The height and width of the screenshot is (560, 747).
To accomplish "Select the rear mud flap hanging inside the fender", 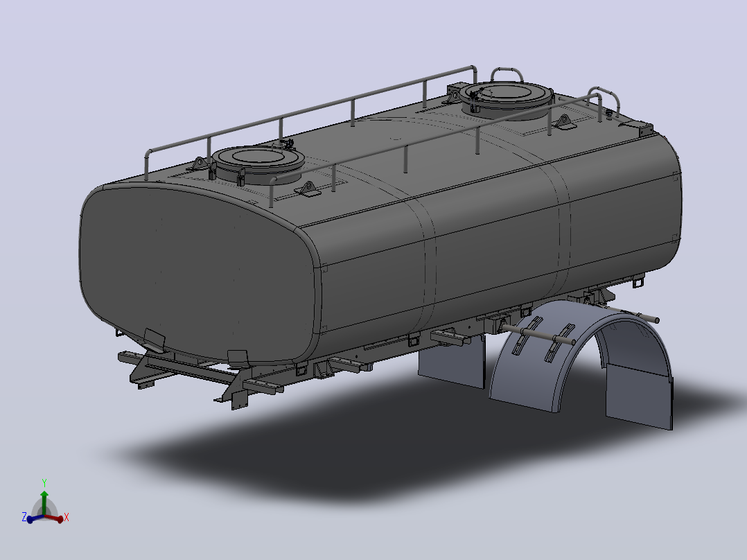I will click(638, 396).
